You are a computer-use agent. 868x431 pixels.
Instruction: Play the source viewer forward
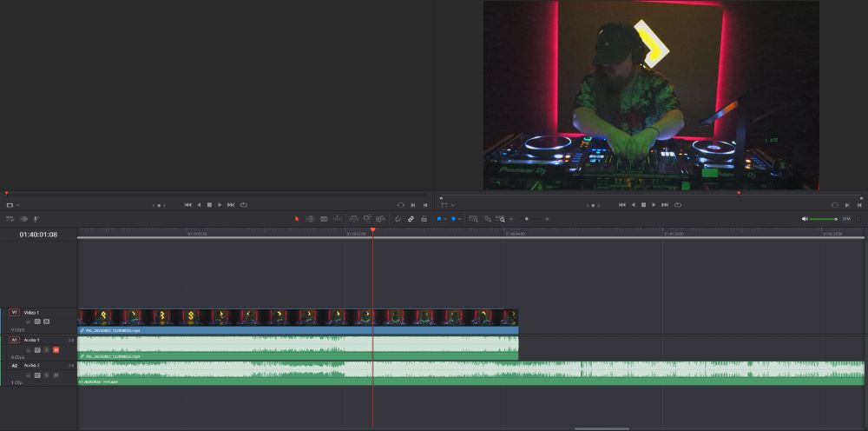220,205
